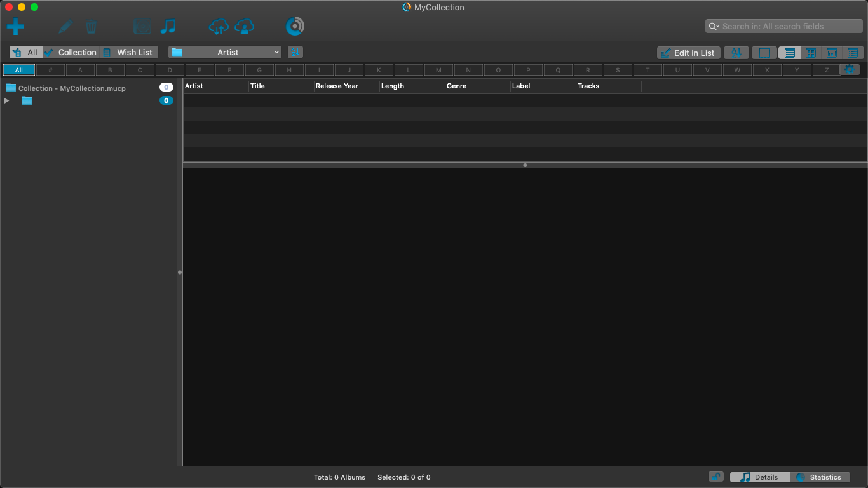Screen dimensions: 868x488
Task: Sort by the Genre column header
Action: (x=478, y=86)
